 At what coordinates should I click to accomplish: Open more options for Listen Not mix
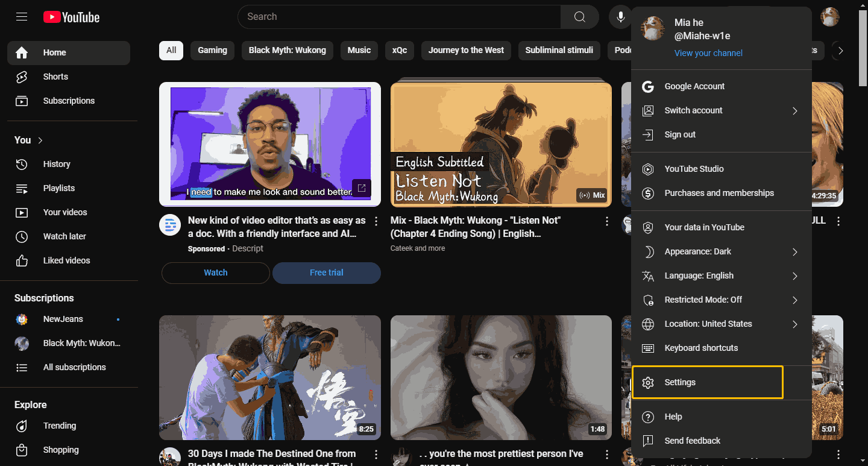pyautogui.click(x=607, y=221)
